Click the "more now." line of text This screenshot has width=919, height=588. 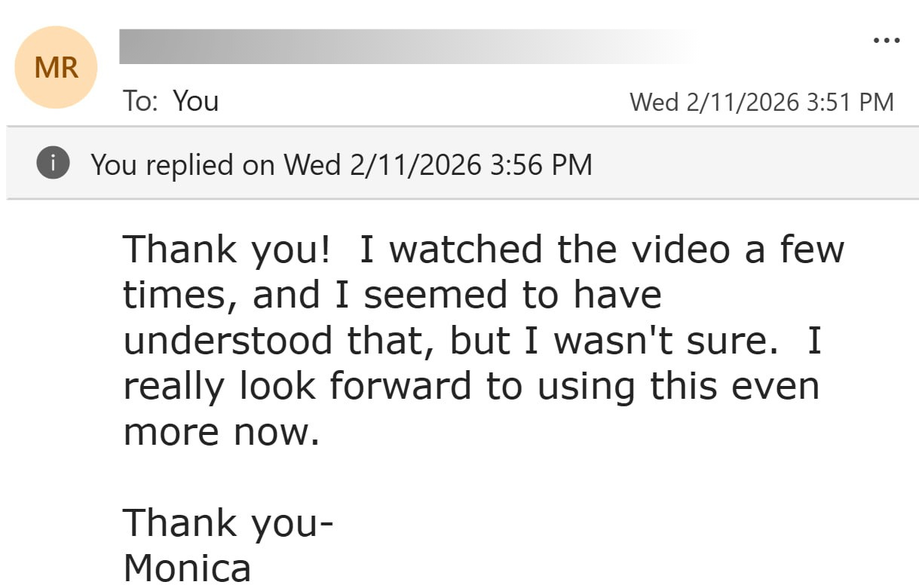point(222,432)
